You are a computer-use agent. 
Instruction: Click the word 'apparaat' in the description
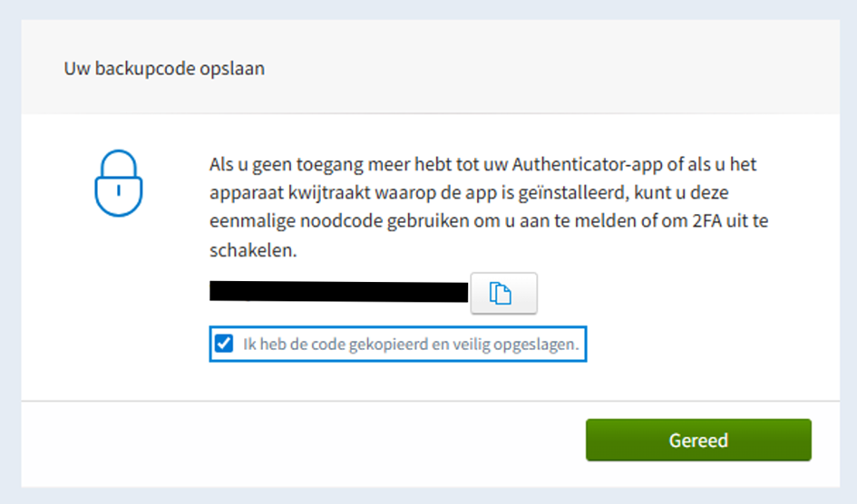[x=246, y=193]
